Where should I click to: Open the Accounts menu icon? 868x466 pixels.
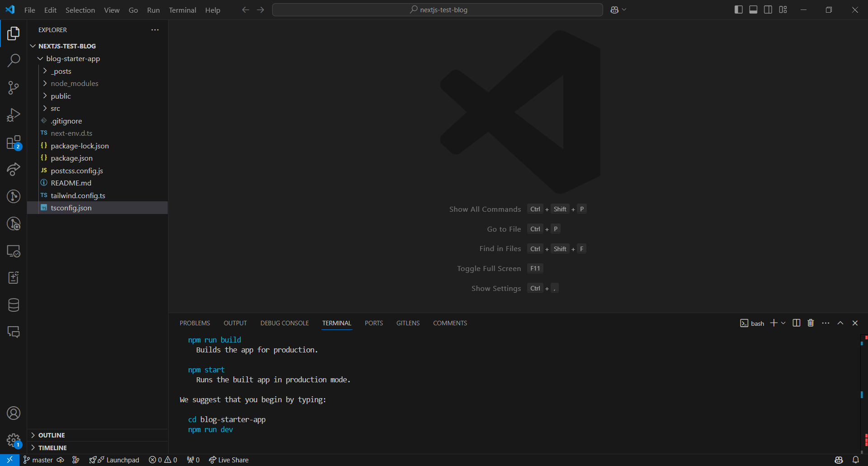[14, 413]
